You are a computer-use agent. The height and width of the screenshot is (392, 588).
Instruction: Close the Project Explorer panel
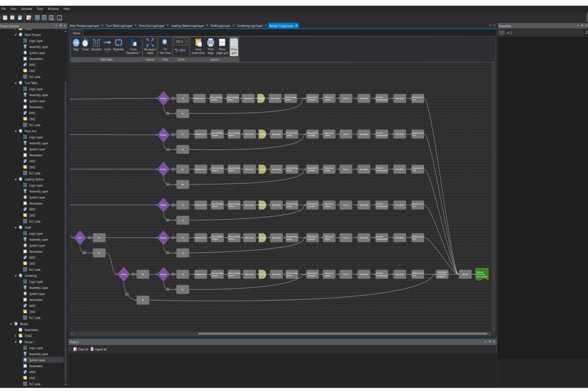pyautogui.click(x=65, y=26)
